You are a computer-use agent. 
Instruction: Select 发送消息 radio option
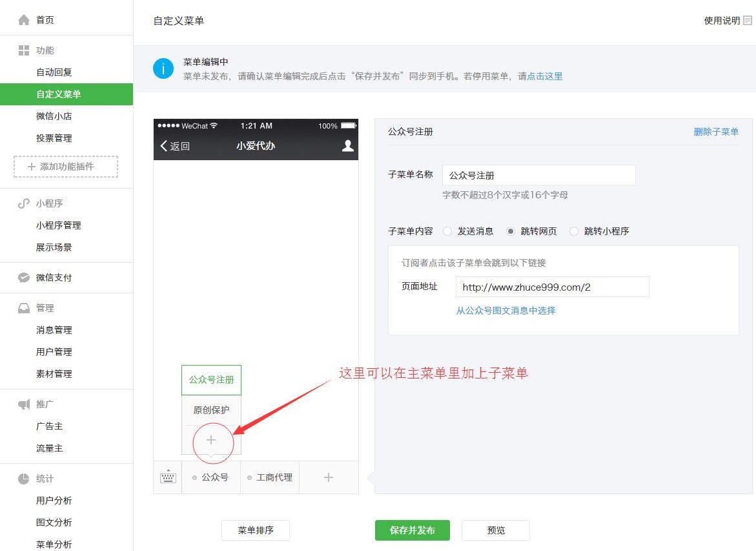coord(447,231)
